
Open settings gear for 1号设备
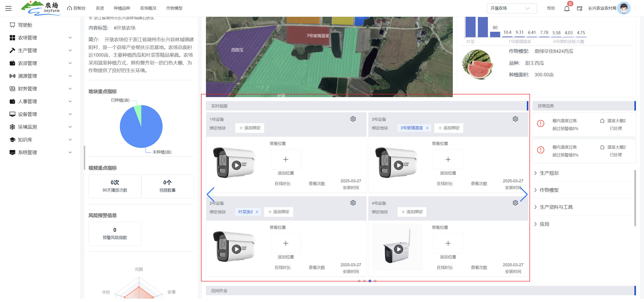(x=353, y=119)
